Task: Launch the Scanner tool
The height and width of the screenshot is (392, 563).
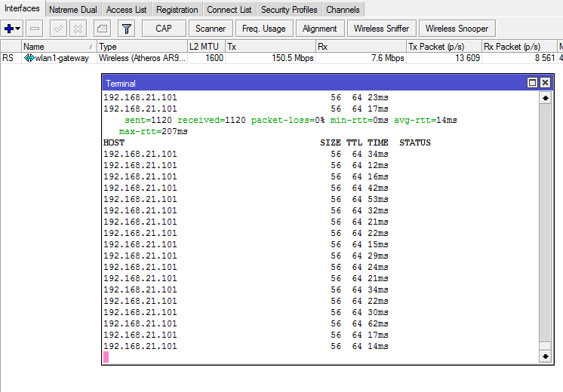Action: pos(211,29)
